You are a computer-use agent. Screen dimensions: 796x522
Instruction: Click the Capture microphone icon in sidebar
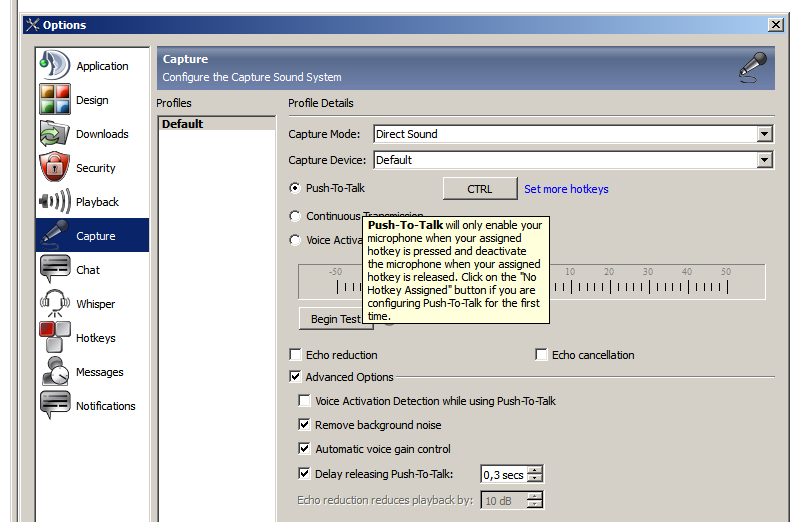(x=54, y=235)
